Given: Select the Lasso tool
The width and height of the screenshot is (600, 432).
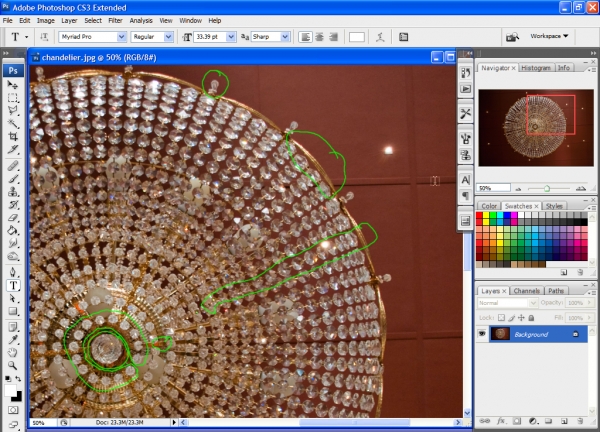Looking at the screenshot, I should 13,110.
